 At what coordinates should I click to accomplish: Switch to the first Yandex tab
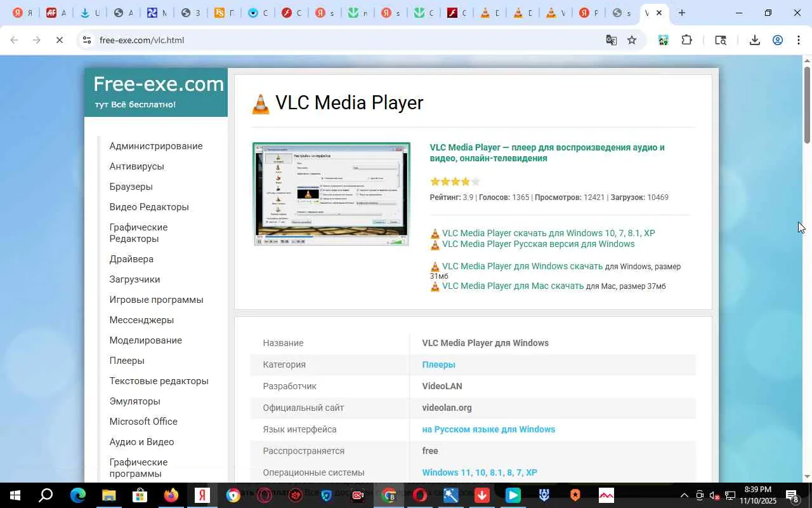[x=23, y=13]
